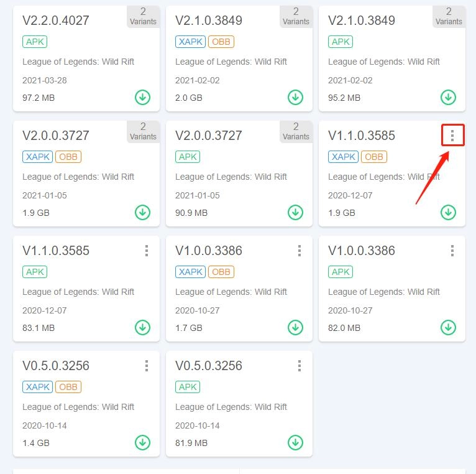Screen dimensions: 476x474
Task: Download the 1.4 GB V0.5.0.3256 XAPK
Action: pyautogui.click(x=142, y=443)
